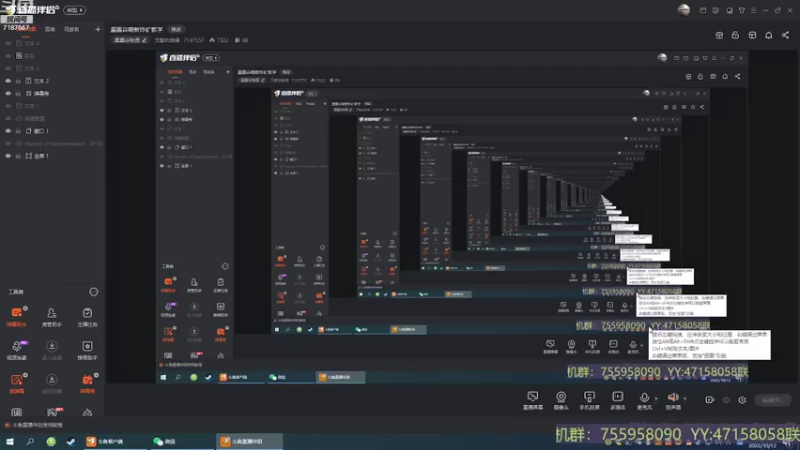800x450 pixels.
Task: Open the 主播任务 clipboard icon
Action: click(87, 316)
